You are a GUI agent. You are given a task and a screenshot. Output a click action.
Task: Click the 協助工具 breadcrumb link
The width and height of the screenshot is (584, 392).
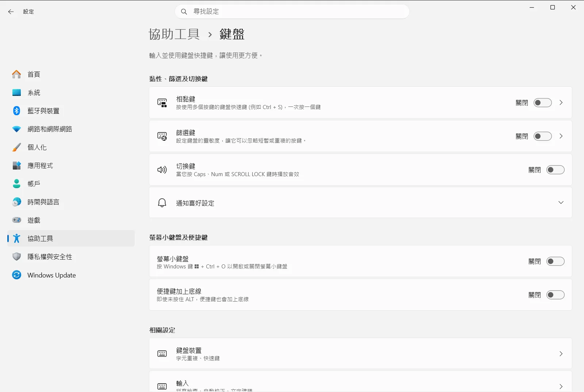pos(174,34)
